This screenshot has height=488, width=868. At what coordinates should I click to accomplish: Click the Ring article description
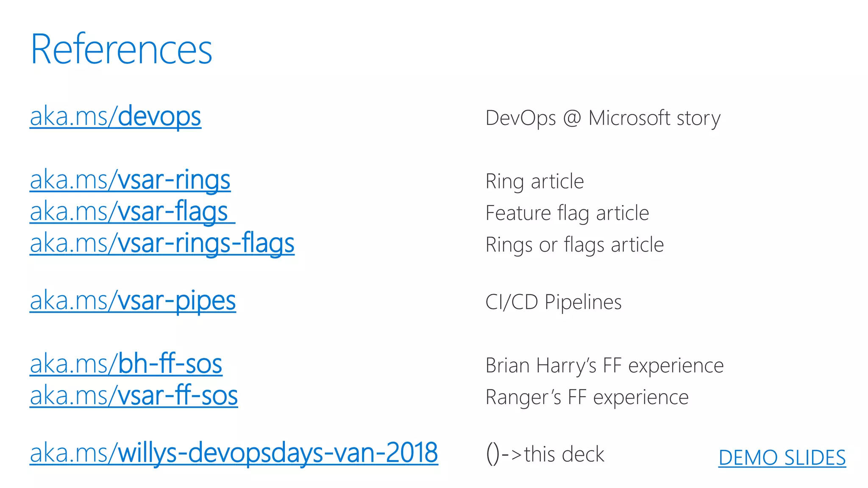pyautogui.click(x=534, y=182)
